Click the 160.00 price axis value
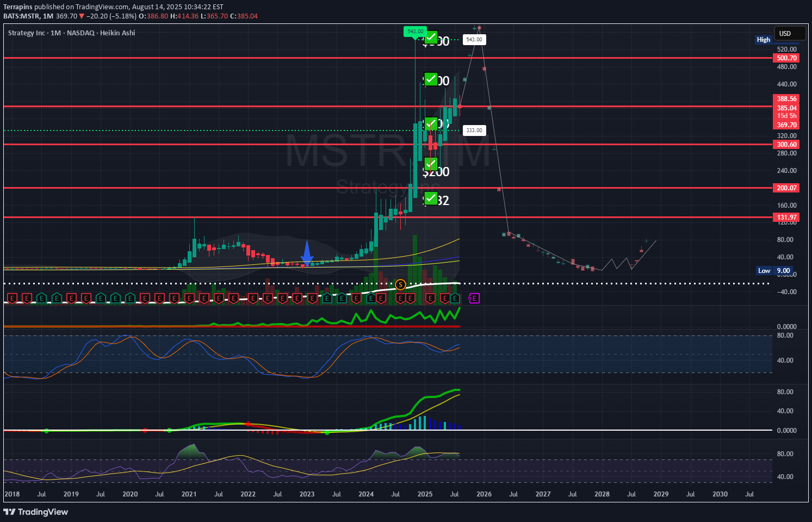812x522 pixels. pos(787,206)
